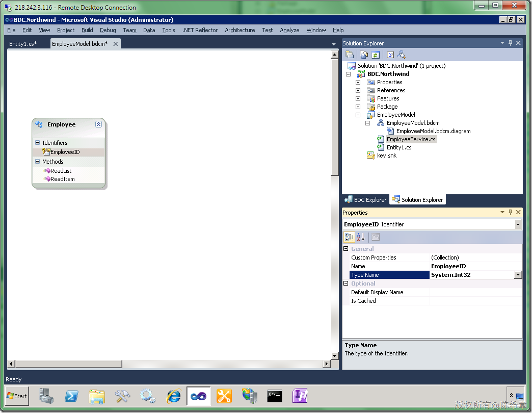Launch PowerShell from the taskbar

(x=71, y=396)
